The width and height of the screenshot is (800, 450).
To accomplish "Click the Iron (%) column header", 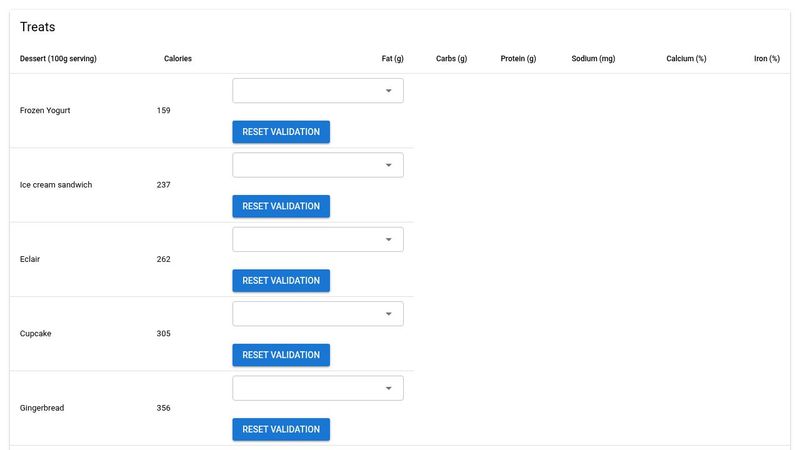I will (x=766, y=59).
